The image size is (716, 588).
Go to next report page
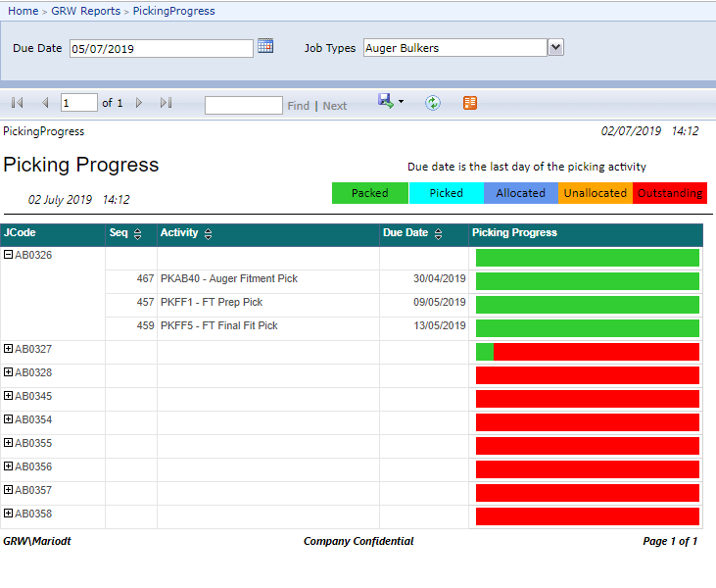tap(139, 103)
